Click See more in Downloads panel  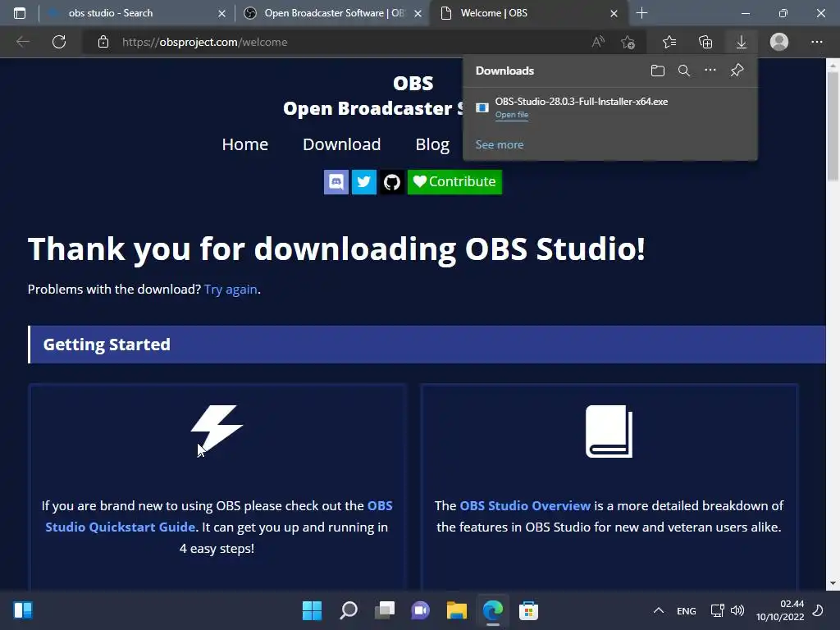point(500,144)
